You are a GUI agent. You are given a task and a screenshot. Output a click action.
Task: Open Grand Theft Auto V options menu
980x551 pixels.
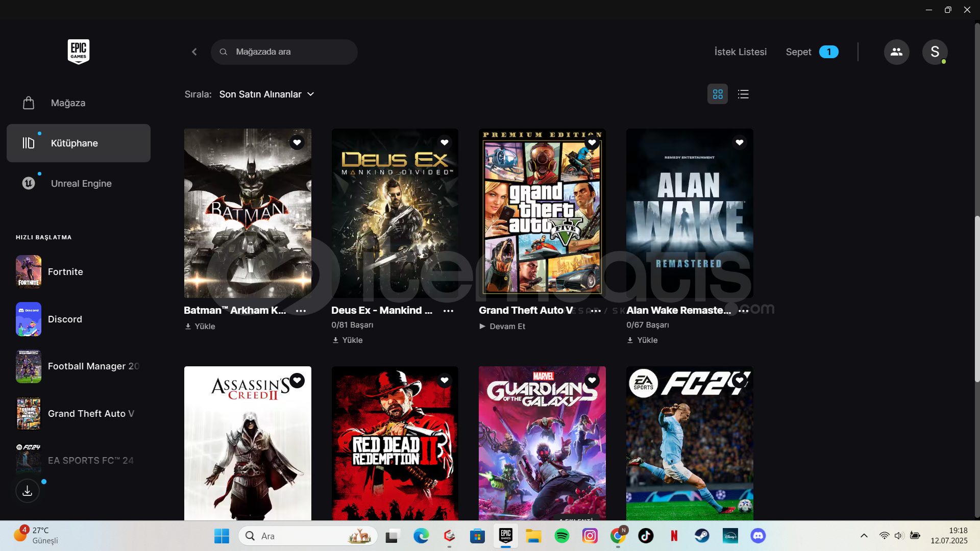point(596,311)
